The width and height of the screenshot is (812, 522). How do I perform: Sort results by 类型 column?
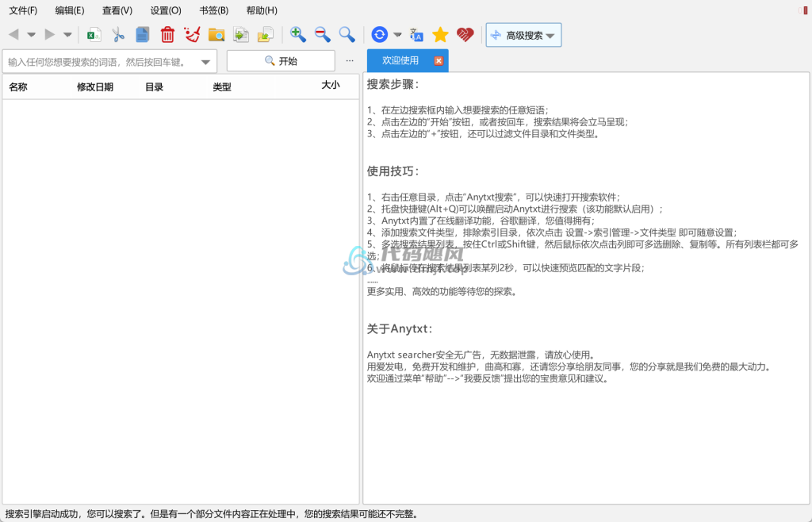(x=222, y=87)
